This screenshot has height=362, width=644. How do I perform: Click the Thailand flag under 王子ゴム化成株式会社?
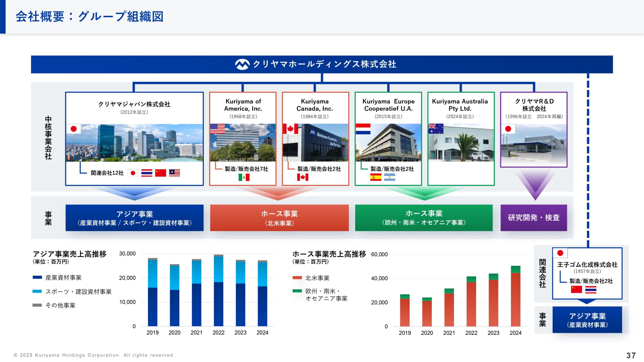point(591,290)
